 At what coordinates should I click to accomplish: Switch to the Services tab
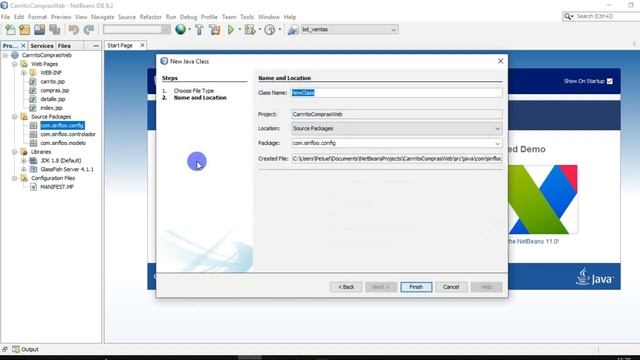[42, 46]
